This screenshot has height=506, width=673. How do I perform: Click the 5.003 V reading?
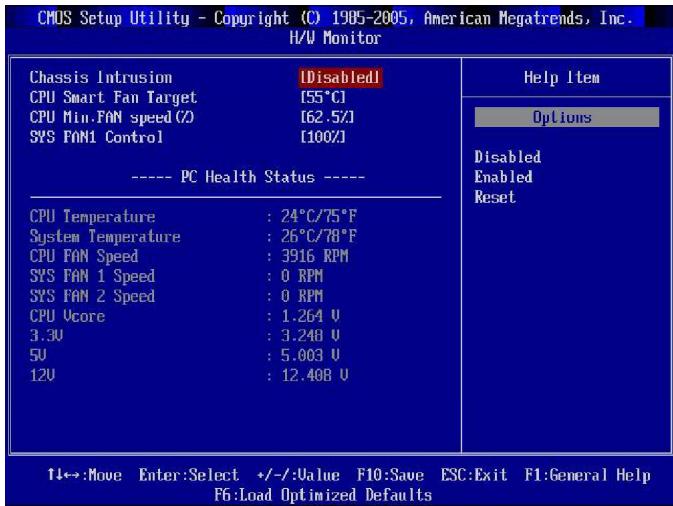coord(310,355)
